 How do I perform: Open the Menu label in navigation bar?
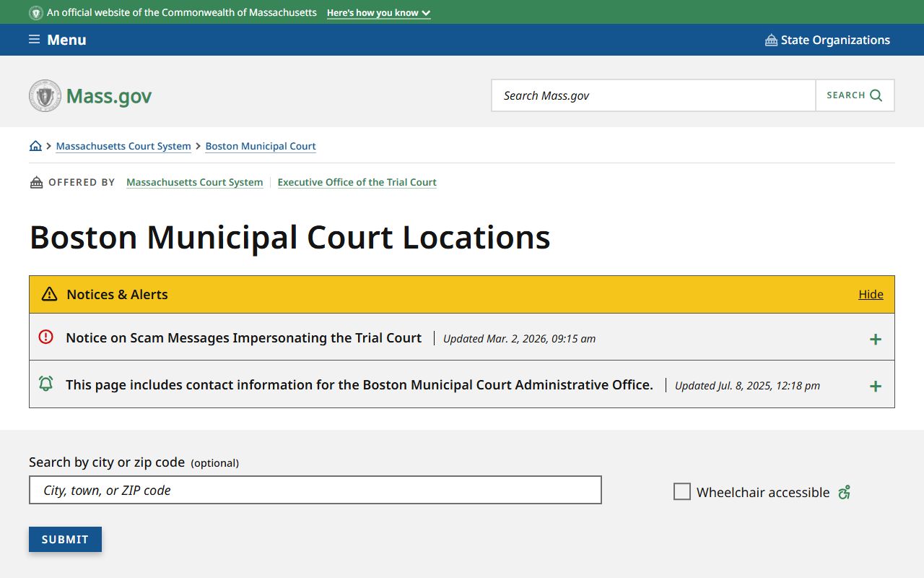66,40
